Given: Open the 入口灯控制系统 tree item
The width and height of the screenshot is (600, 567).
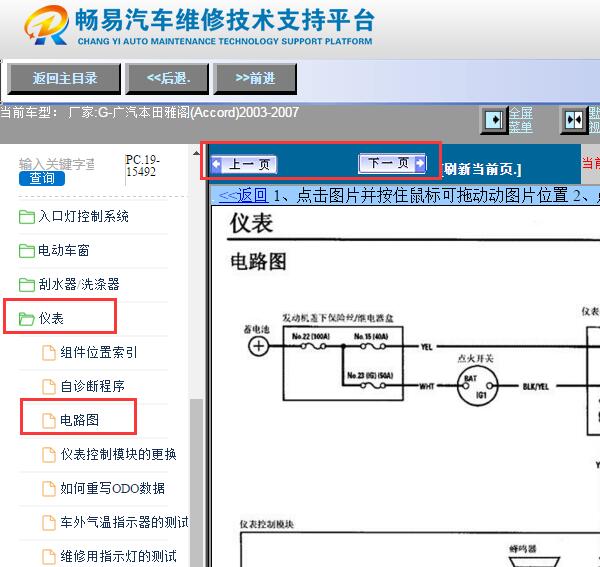Looking at the screenshot, I should tap(83, 217).
